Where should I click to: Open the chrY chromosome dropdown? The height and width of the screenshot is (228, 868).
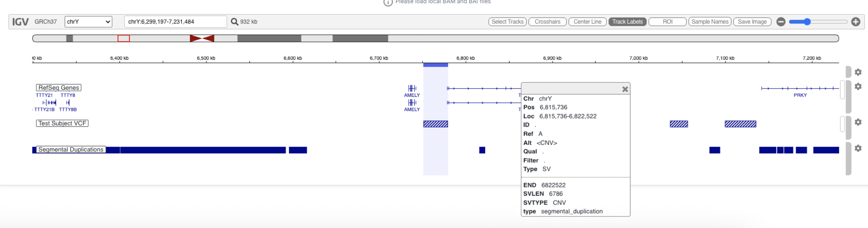click(88, 22)
